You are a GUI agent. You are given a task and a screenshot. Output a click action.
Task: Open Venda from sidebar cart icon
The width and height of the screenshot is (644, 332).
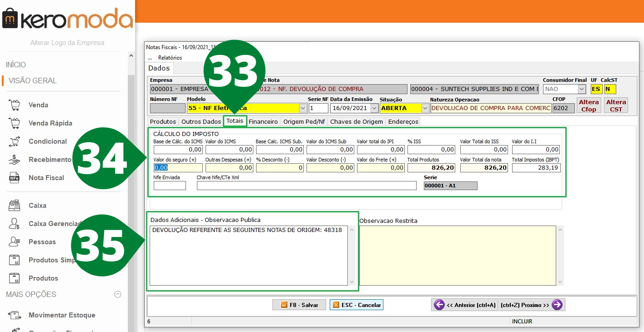point(14,105)
